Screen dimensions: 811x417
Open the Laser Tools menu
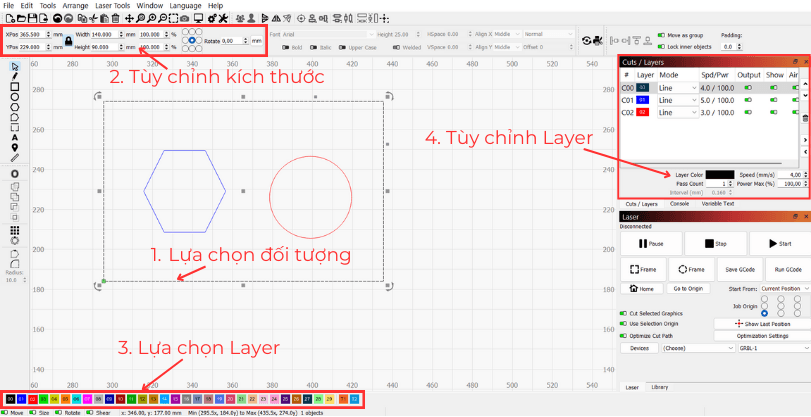[112, 6]
